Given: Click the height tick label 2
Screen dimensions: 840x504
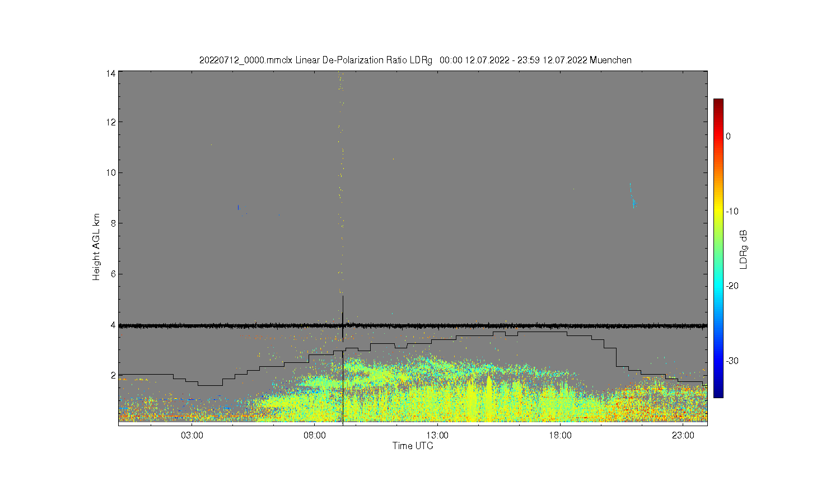Looking at the screenshot, I should [113, 375].
